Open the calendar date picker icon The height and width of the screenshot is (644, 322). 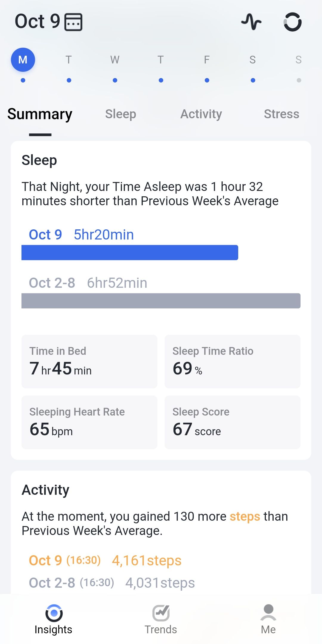[73, 22]
